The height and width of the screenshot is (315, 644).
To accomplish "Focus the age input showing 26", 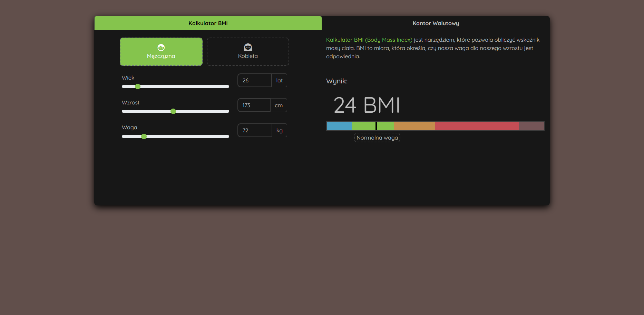I will pyautogui.click(x=255, y=80).
